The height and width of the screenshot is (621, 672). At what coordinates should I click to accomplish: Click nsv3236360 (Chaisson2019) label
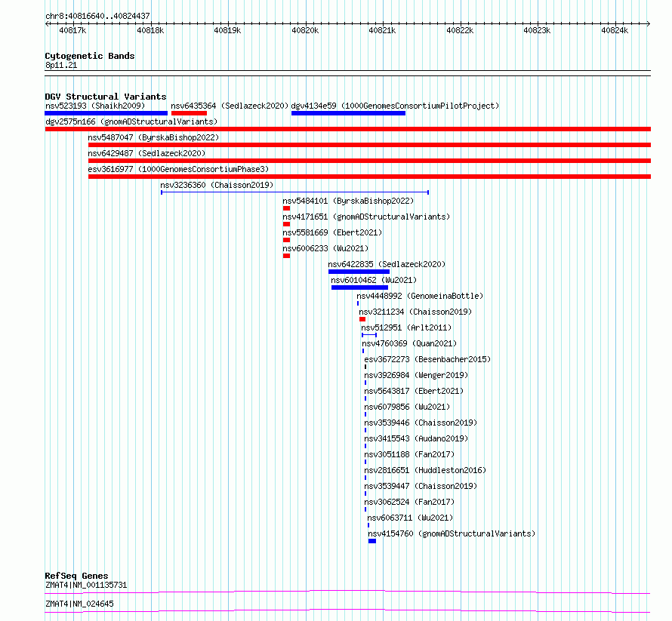(217, 185)
